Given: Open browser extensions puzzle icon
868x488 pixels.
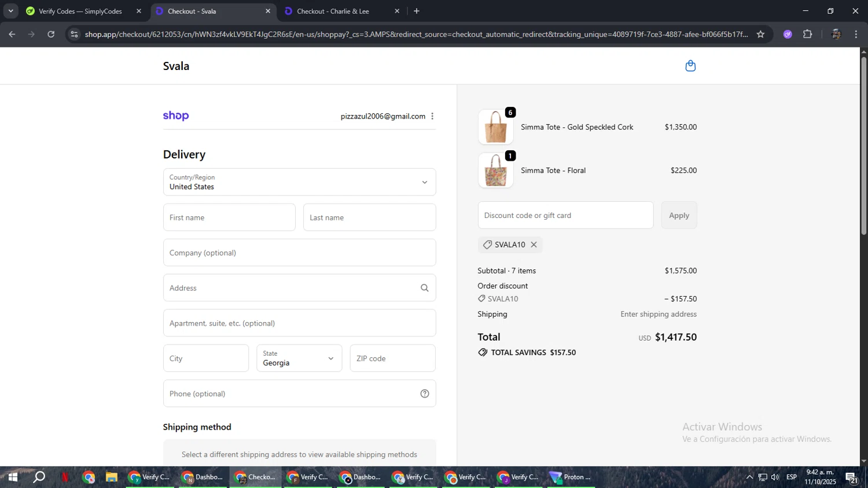Looking at the screenshot, I should (x=808, y=34).
